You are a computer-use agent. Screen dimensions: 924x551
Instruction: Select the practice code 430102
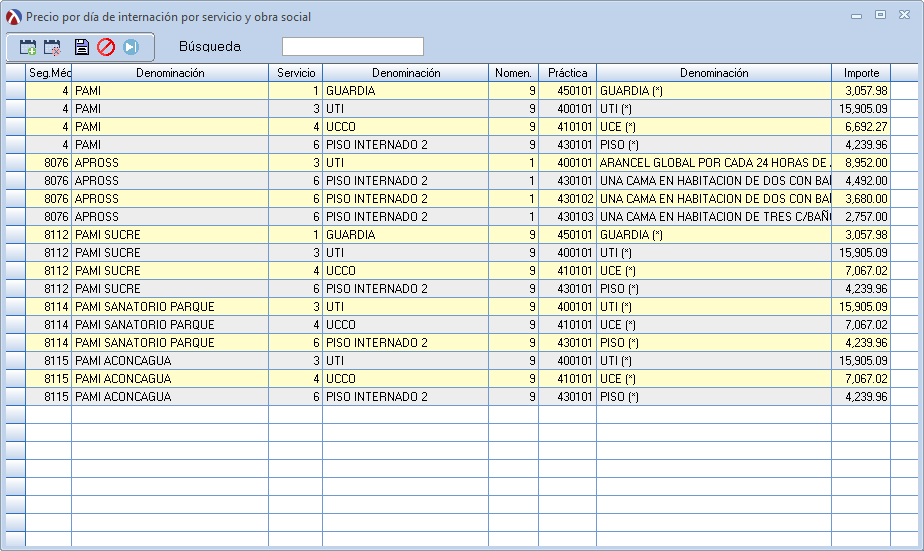[567, 199]
